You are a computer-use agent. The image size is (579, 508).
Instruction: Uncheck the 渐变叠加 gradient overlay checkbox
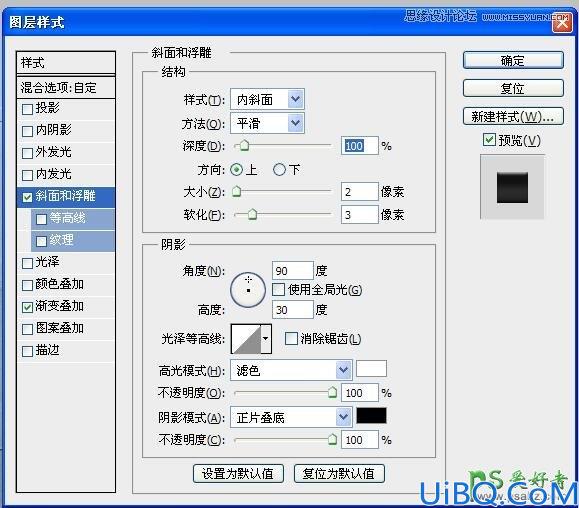coord(27,307)
